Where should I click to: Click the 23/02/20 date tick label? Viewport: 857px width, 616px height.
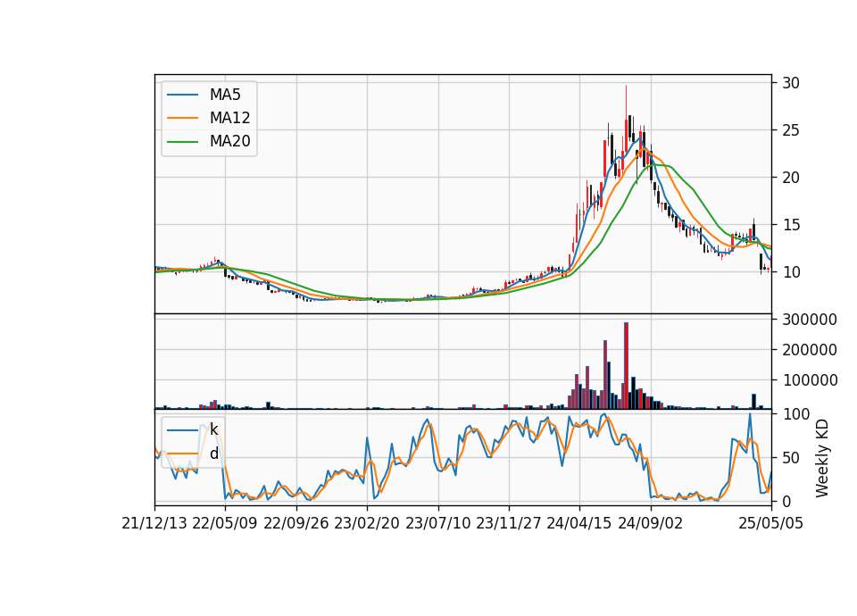(x=367, y=523)
